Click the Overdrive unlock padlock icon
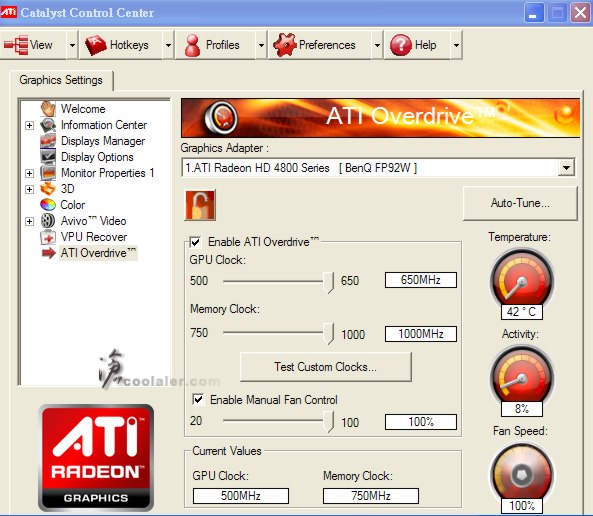 200,205
